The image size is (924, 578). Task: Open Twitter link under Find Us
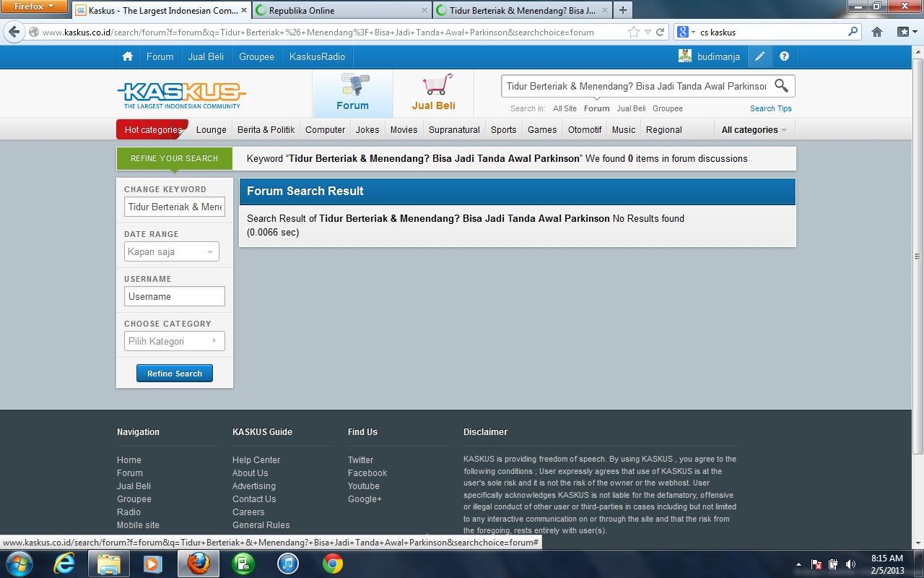(x=360, y=460)
